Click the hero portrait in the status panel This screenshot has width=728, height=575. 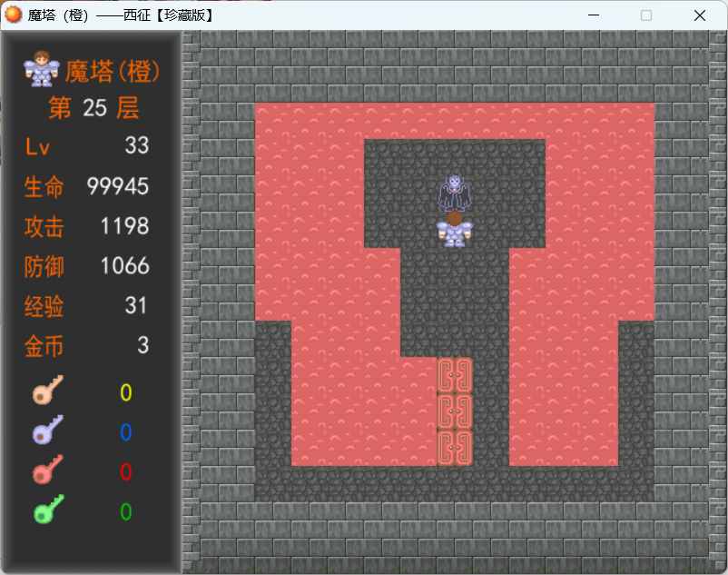tap(42, 69)
